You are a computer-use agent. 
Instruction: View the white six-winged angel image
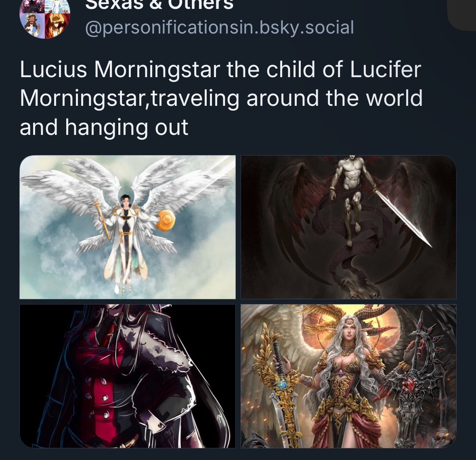[x=128, y=227]
